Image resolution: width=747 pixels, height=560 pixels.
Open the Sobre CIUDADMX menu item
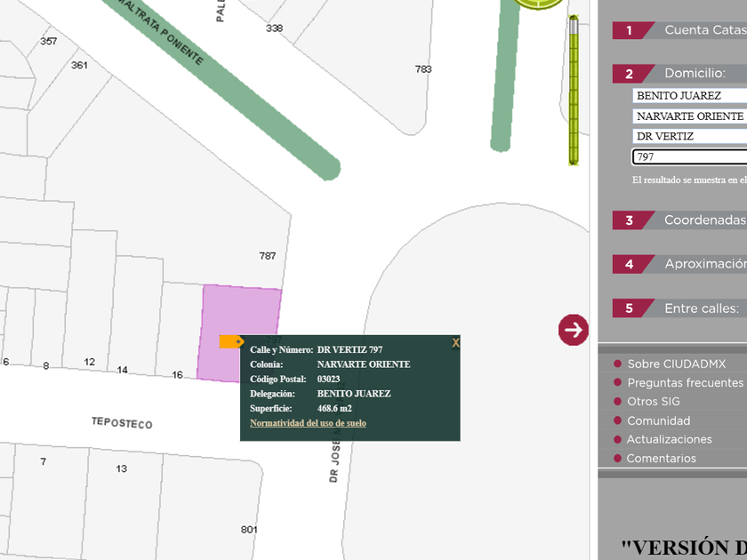676,364
